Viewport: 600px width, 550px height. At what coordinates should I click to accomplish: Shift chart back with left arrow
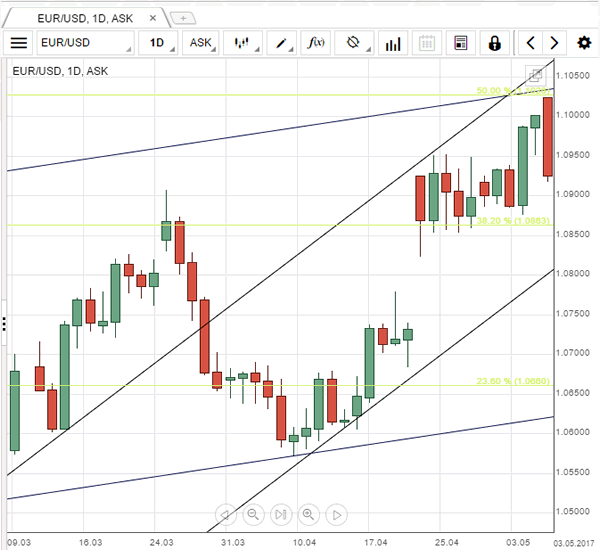pos(530,43)
